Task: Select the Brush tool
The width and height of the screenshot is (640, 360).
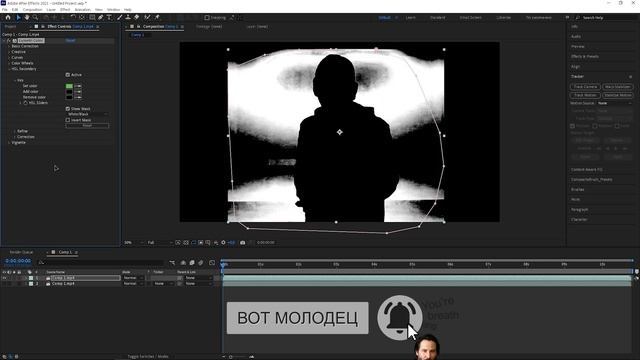Action: (x=120, y=18)
